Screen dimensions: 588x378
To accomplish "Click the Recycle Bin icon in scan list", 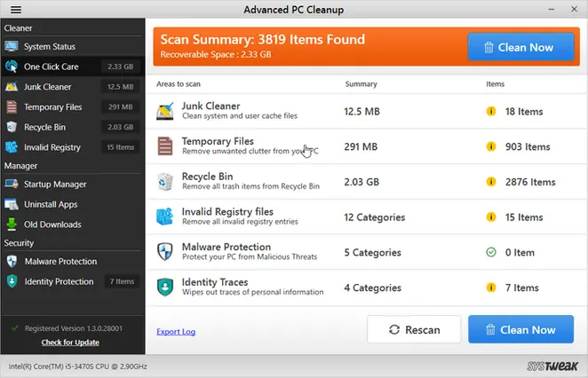I will [165, 181].
